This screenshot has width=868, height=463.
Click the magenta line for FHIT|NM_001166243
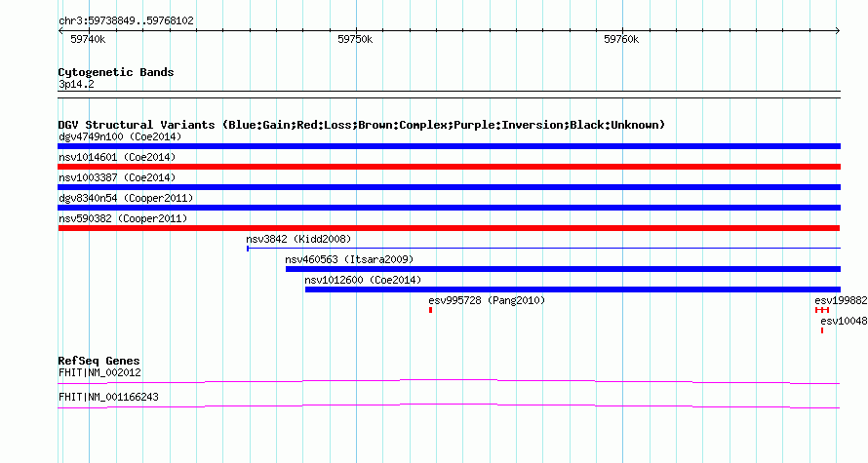pos(449,406)
